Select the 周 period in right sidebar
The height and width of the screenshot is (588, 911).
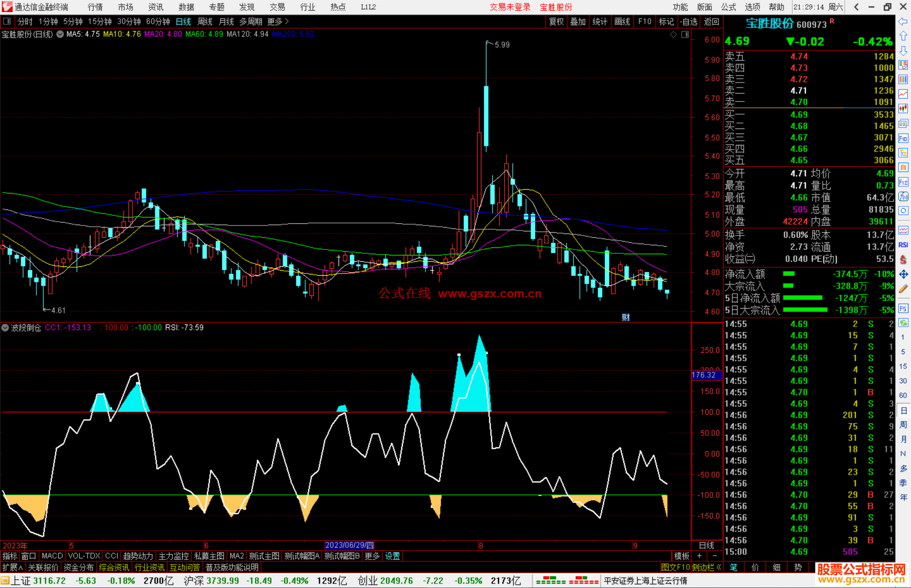tap(903, 425)
